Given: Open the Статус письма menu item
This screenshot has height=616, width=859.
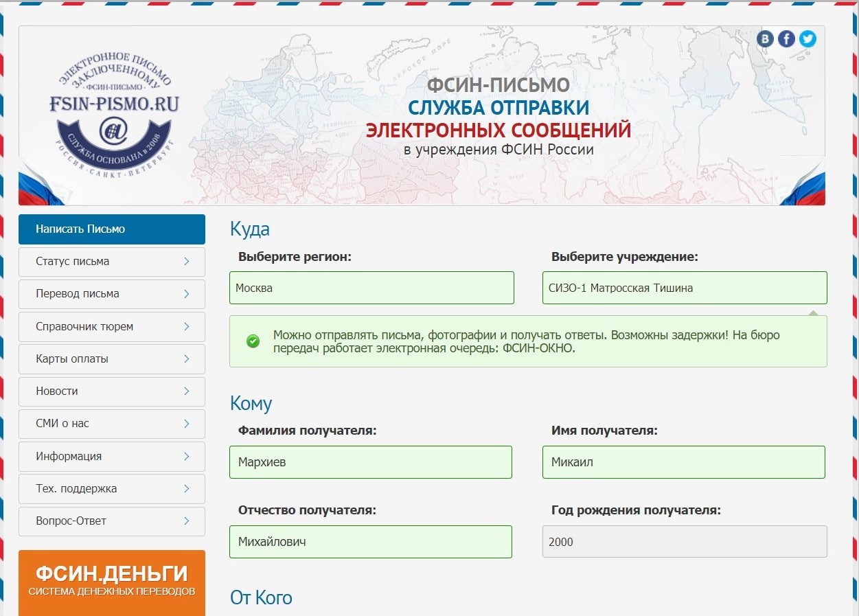Looking at the screenshot, I should [112, 262].
